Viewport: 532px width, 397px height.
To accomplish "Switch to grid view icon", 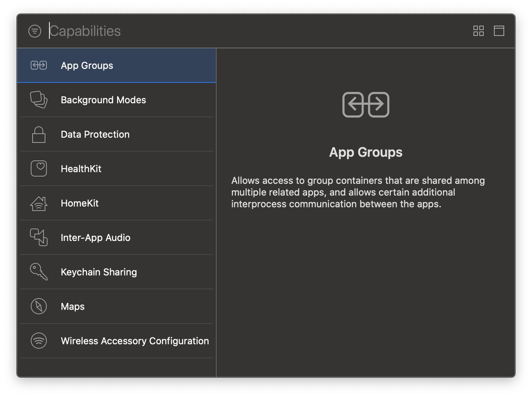I will point(479,31).
